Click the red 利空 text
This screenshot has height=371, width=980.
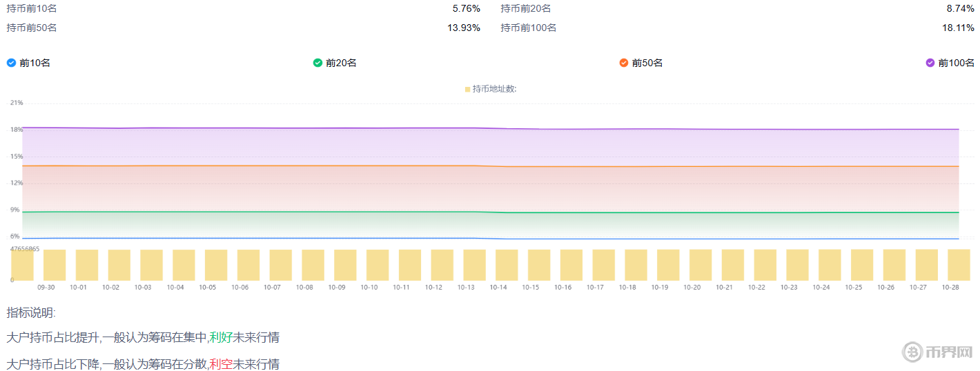click(221, 364)
